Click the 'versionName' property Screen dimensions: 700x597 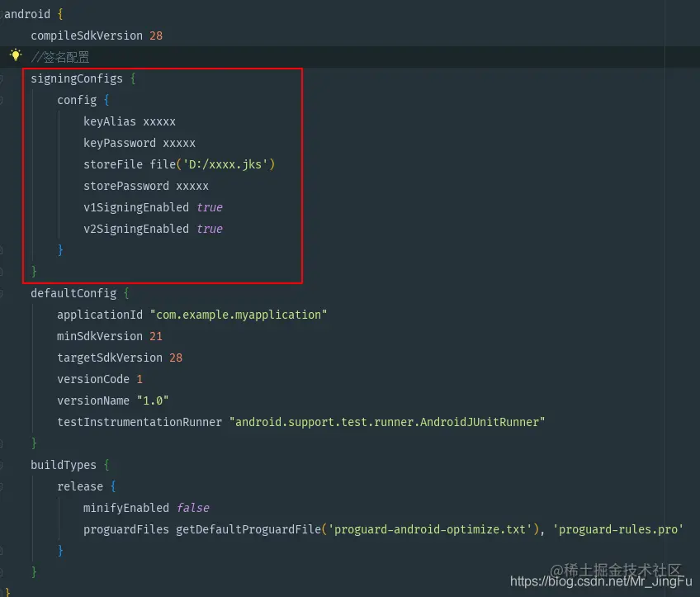(93, 400)
